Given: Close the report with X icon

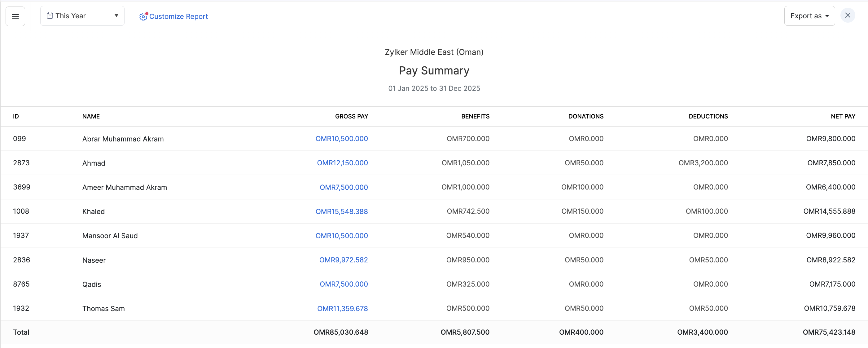Looking at the screenshot, I should 848,16.
